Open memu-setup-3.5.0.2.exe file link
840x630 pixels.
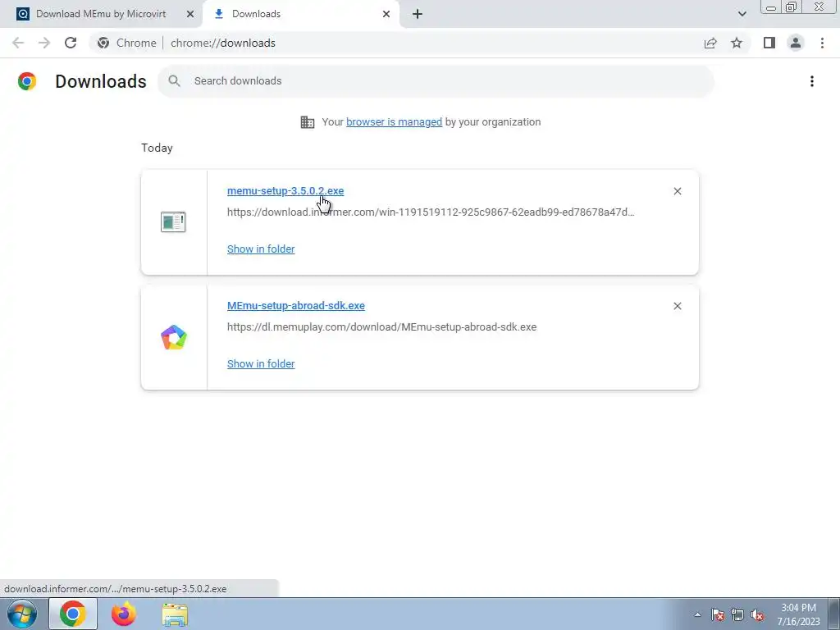tap(285, 190)
